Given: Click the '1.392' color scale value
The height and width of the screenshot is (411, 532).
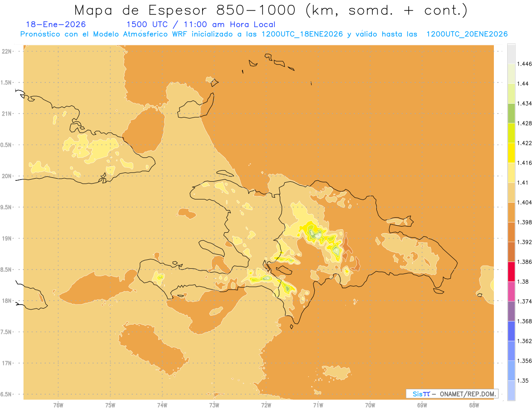Looking at the screenshot, I should 524,242.
